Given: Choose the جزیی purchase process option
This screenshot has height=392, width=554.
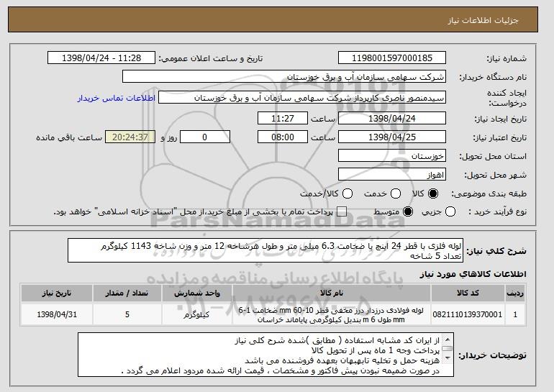Looking at the screenshot, I should click(x=450, y=211).
